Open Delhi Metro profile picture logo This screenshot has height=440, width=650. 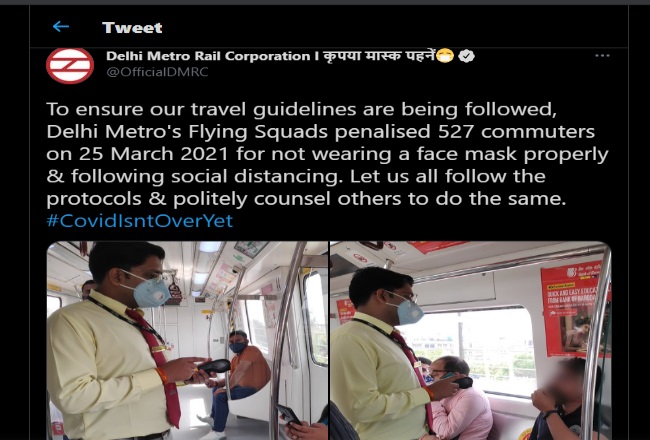(70, 66)
